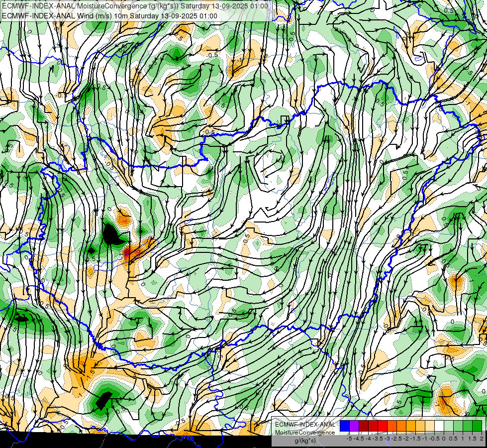This screenshot has height=448, width=487.
Task: Click the Wind (m/s) 10m title line
Action: point(109,16)
